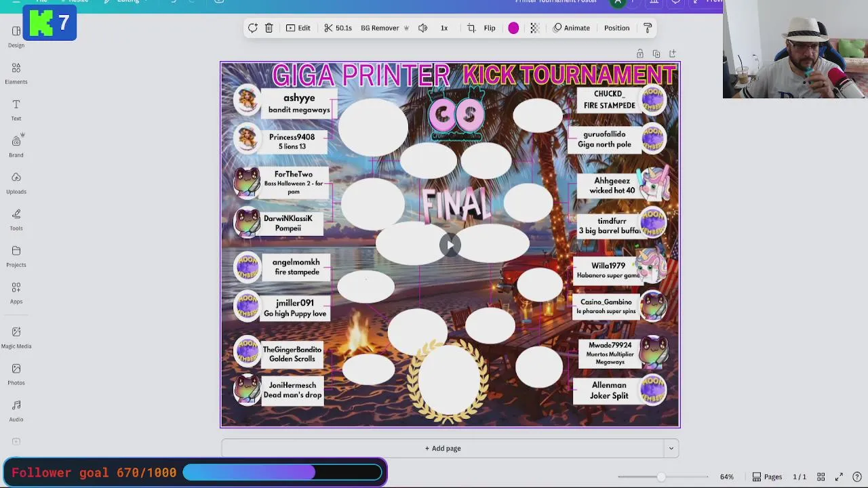Select the winner oval inside gold laurel
The image size is (868, 488).
pos(449,380)
